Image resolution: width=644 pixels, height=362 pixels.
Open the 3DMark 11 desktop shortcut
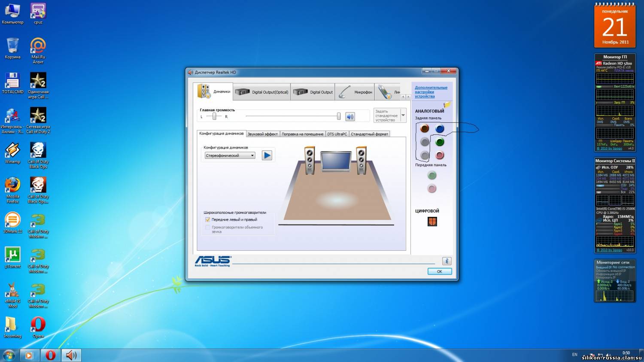pyautogui.click(x=12, y=223)
